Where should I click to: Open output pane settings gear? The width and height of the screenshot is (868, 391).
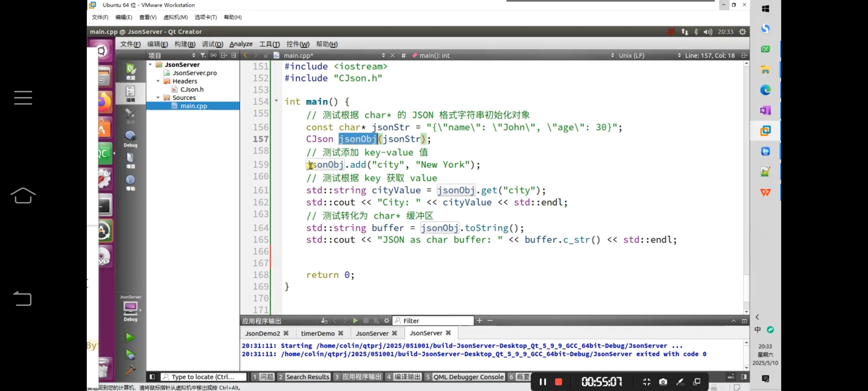387,321
